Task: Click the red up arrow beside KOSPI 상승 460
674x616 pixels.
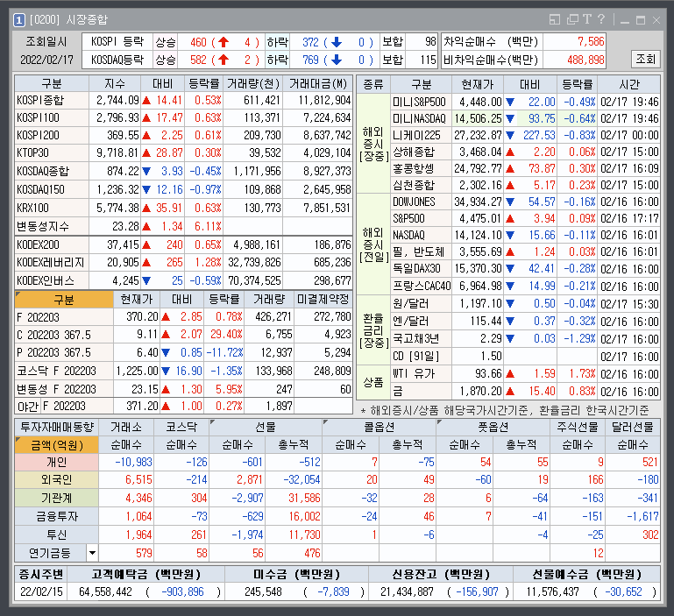Action: pyautogui.click(x=223, y=42)
